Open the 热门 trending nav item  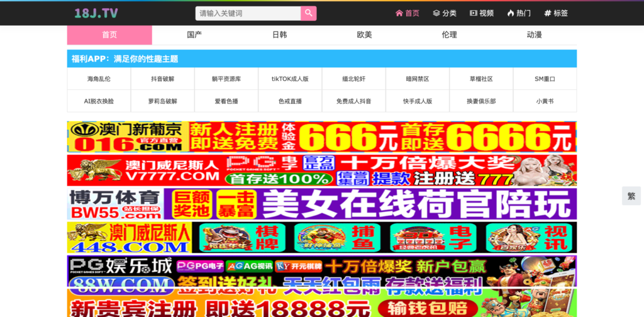pos(519,13)
